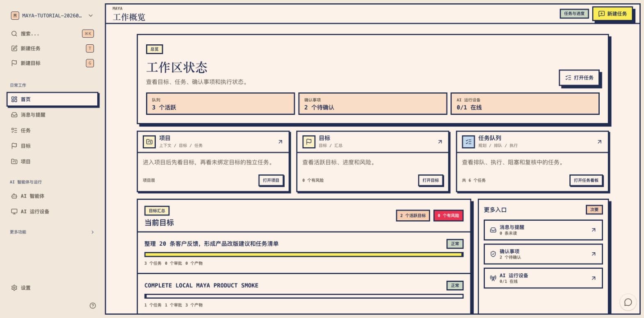Viewport: 644px width, 318px height.
Task: Click the 2 个活跃目标 badge
Action: click(413, 215)
